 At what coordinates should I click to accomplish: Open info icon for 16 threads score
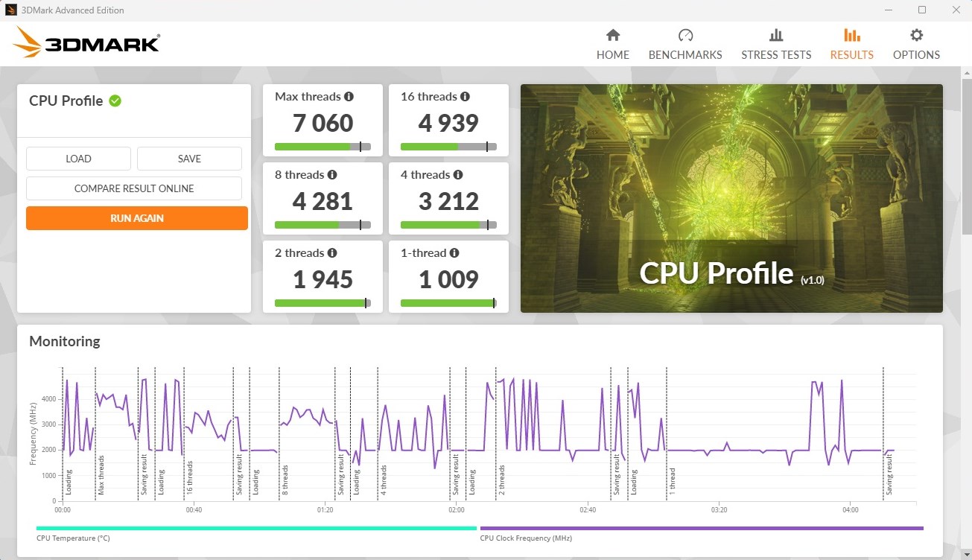(x=465, y=97)
